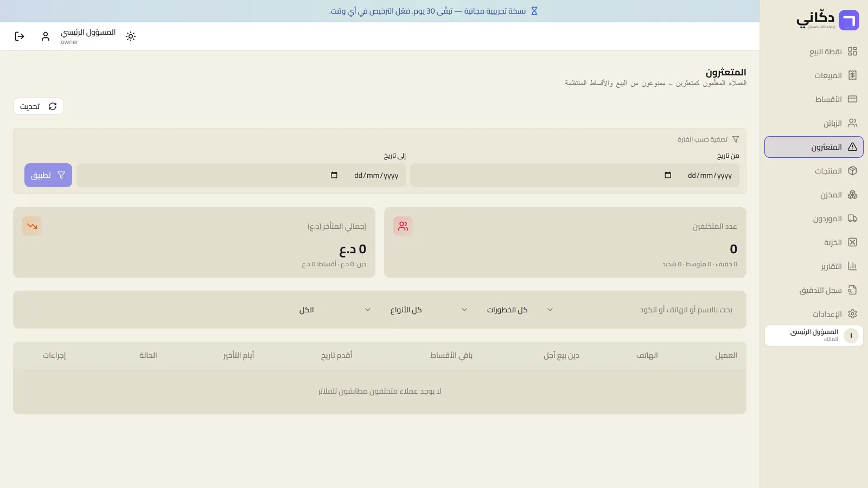Click the المسؤول الرئيسي user card in sidebar

pyautogui.click(x=814, y=336)
